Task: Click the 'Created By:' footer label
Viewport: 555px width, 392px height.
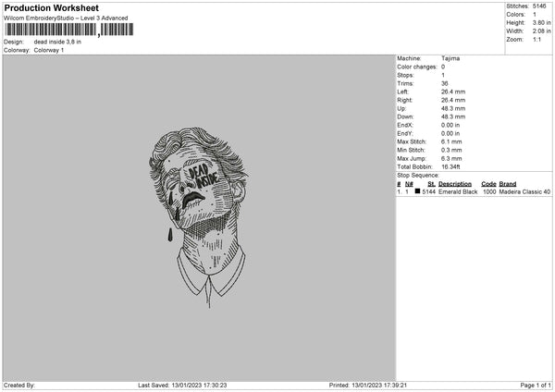Action: click(x=19, y=386)
